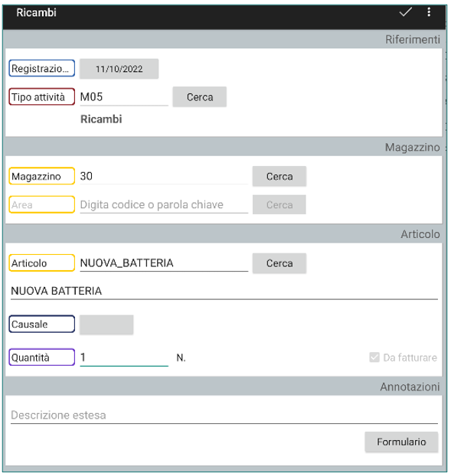Screen dimensions: 451x476
Task: Click the Causale label box
Action: [42, 324]
